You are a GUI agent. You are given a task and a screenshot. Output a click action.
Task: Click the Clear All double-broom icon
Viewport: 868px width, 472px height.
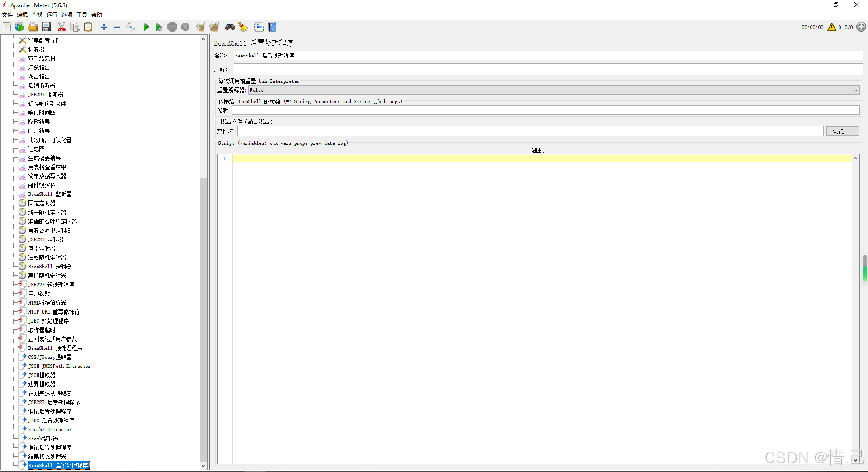coord(214,27)
